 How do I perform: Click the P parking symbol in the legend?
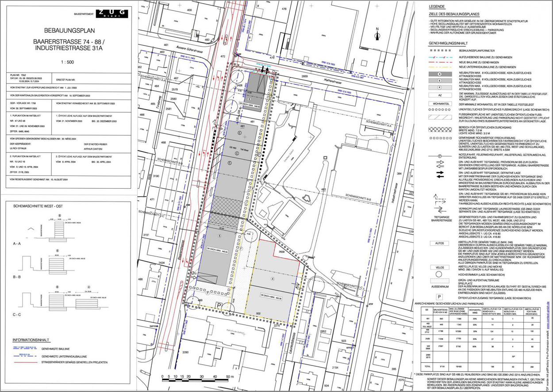point(440,297)
